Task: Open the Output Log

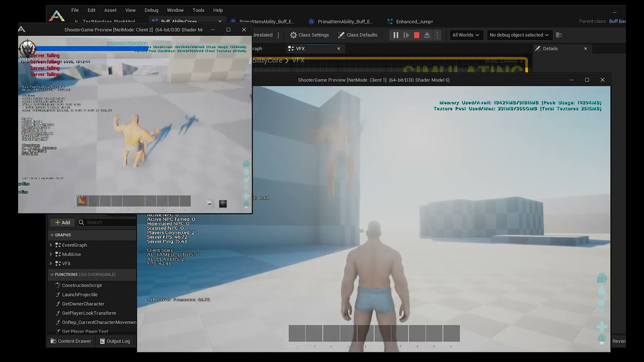Action: pyautogui.click(x=115, y=341)
